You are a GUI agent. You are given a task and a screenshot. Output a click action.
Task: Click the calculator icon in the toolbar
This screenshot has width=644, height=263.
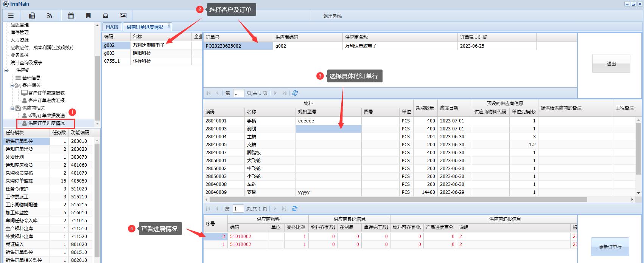tap(32, 15)
